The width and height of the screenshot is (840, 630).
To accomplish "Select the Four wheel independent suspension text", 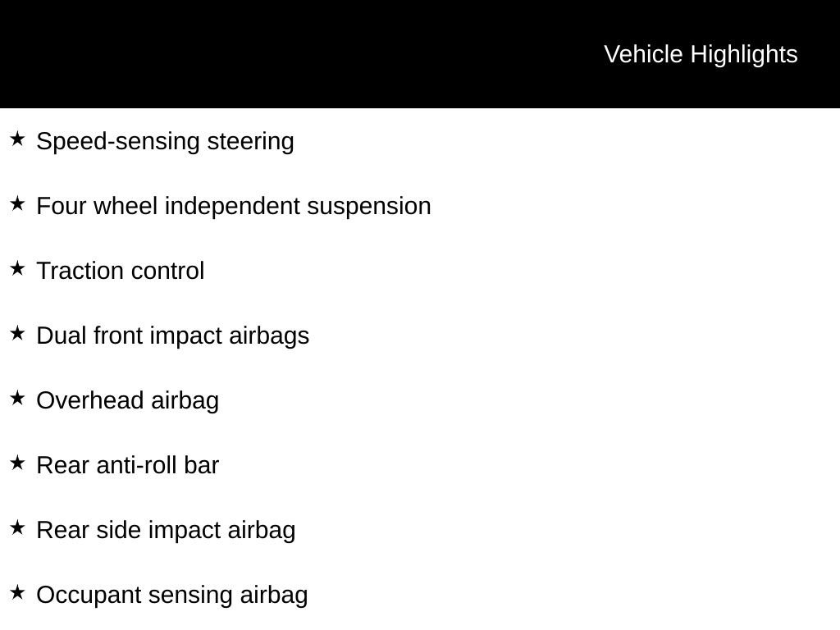I will (234, 206).
